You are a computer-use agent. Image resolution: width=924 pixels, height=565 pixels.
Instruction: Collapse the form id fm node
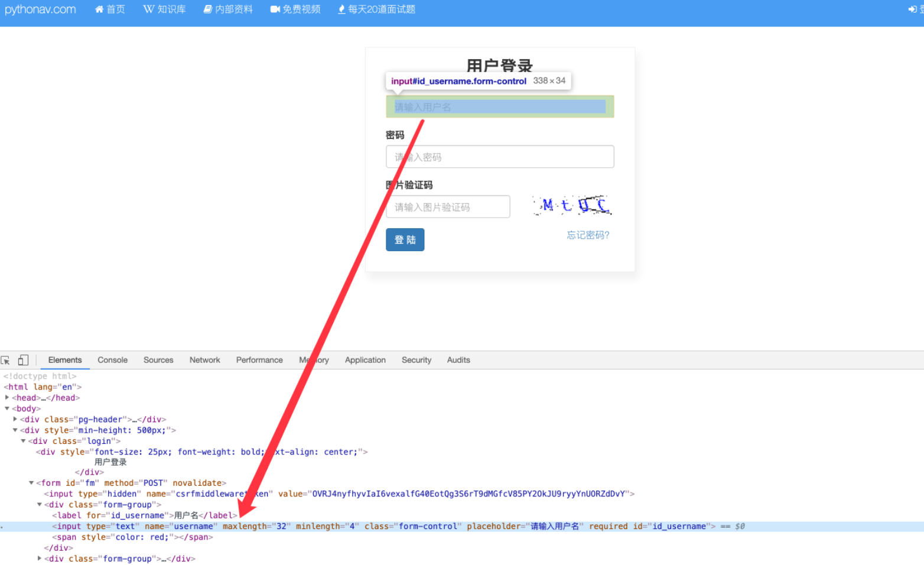[31, 483]
